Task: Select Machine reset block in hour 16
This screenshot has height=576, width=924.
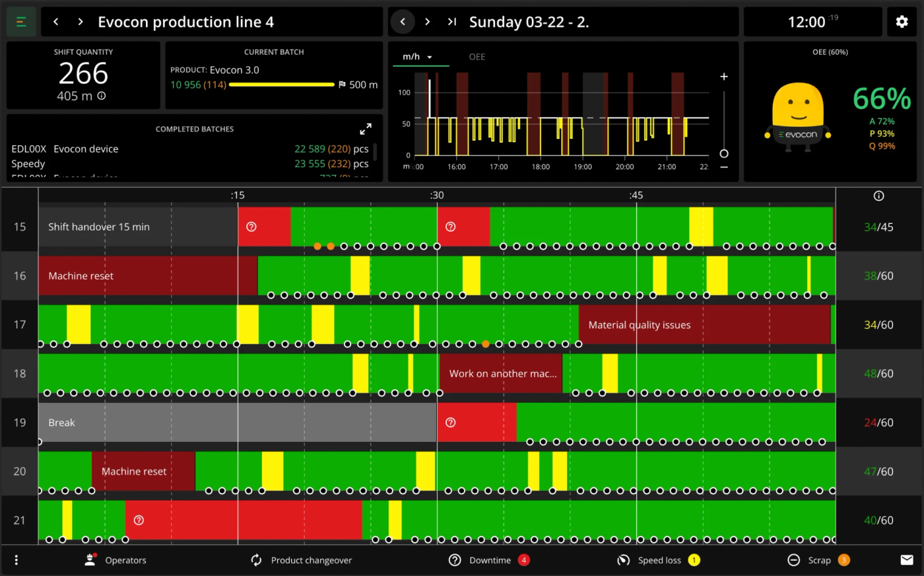Action: point(148,275)
